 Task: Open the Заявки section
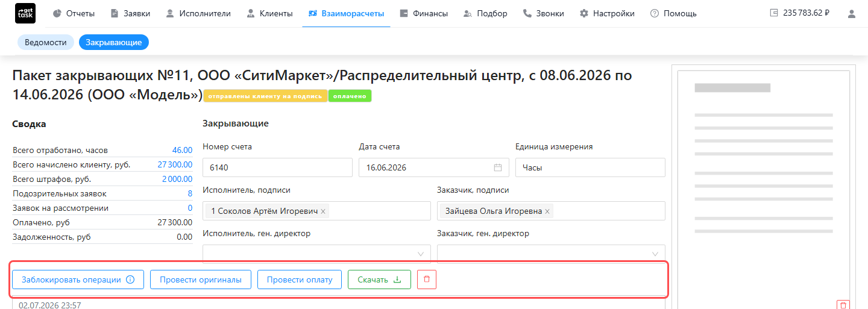(x=131, y=13)
